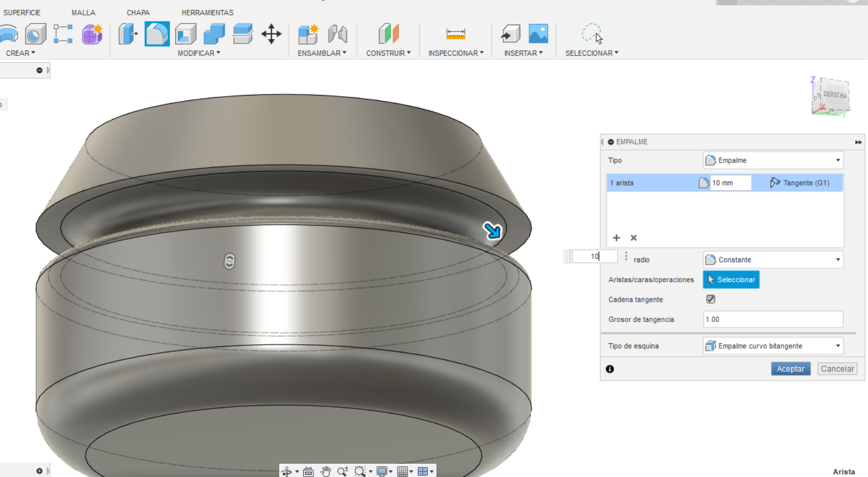Click the floating radio value input
Image resolution: width=868 pixels, height=477 pixels.
coord(595,256)
